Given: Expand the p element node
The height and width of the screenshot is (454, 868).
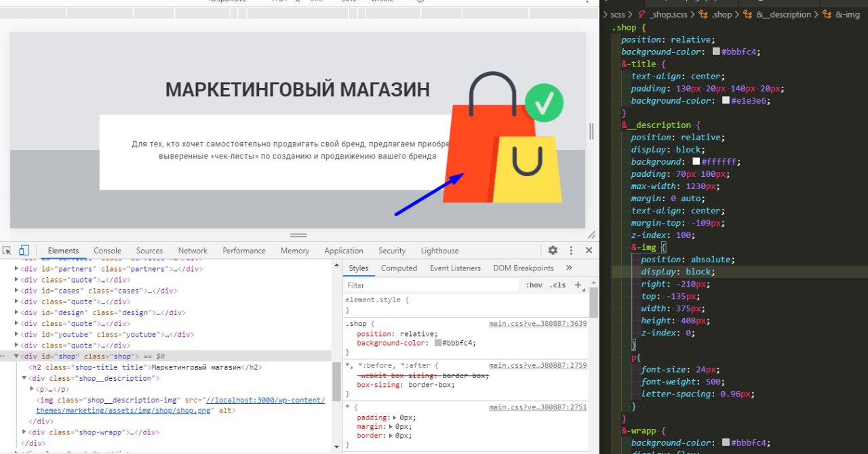Looking at the screenshot, I should tap(32, 389).
